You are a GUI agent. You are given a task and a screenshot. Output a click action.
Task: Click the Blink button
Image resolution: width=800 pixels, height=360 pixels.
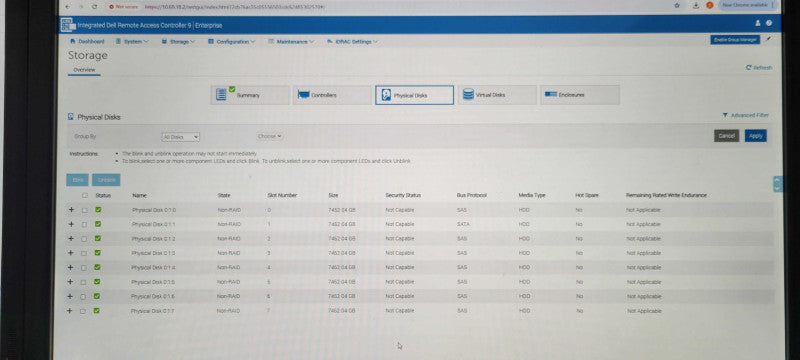click(x=78, y=180)
